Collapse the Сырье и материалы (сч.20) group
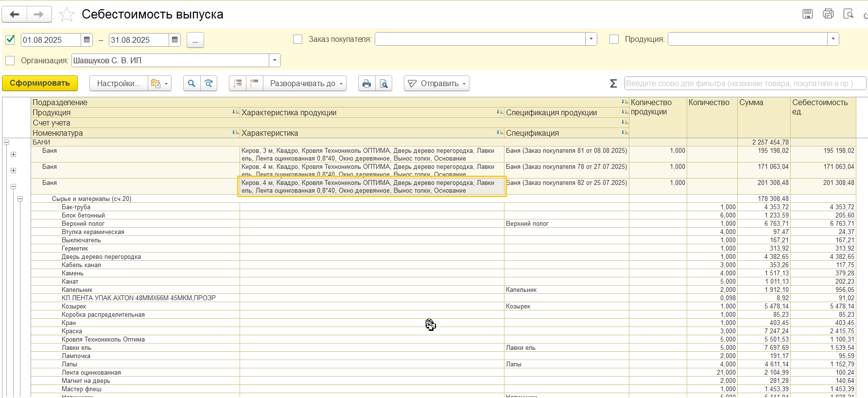868x398 pixels. 20,199
